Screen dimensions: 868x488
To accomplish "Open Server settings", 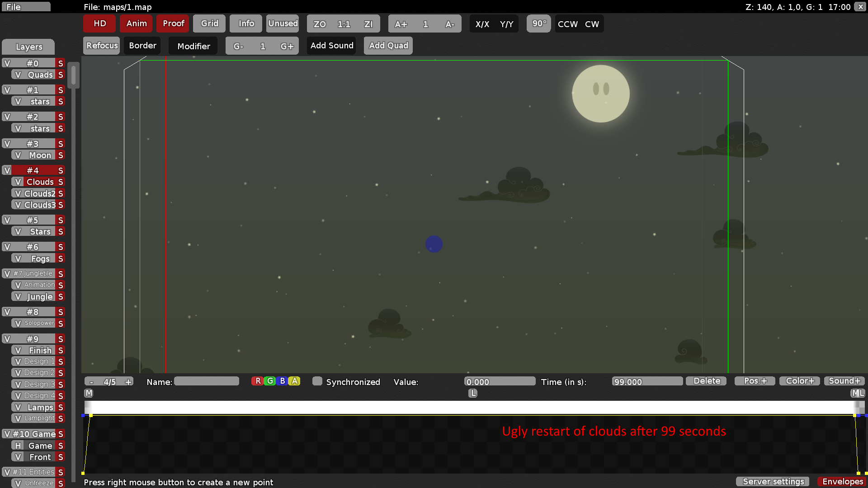I will tap(772, 482).
